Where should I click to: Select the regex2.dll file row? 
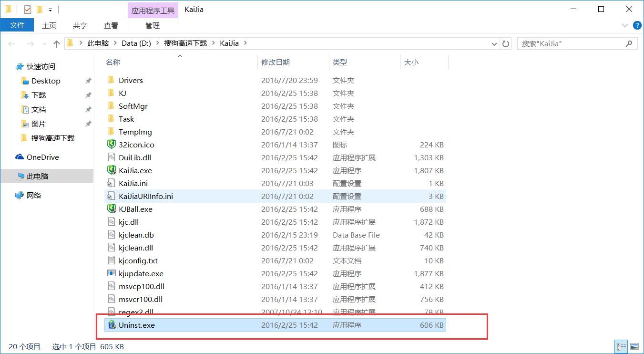point(275,312)
